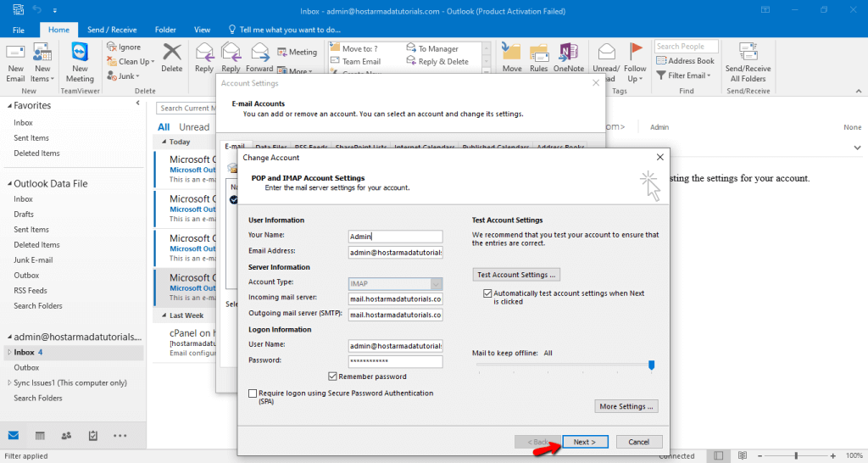Open the Address Book
This screenshot has height=463, width=868.
click(685, 61)
